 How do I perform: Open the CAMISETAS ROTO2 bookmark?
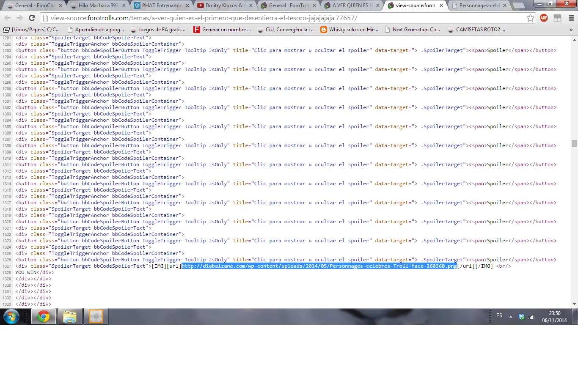coord(476,30)
